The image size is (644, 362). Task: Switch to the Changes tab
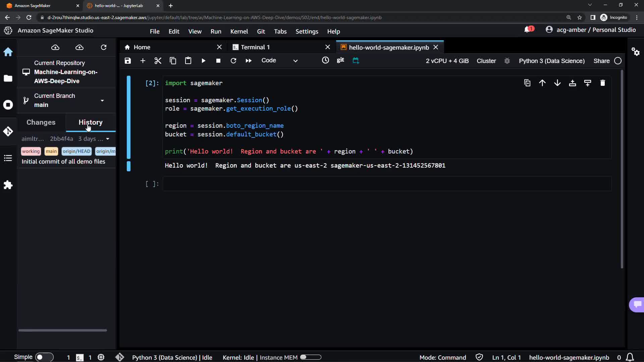tap(41, 122)
